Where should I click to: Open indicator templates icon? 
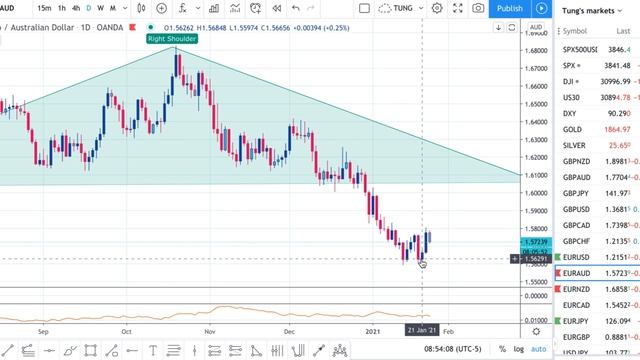coord(235,8)
